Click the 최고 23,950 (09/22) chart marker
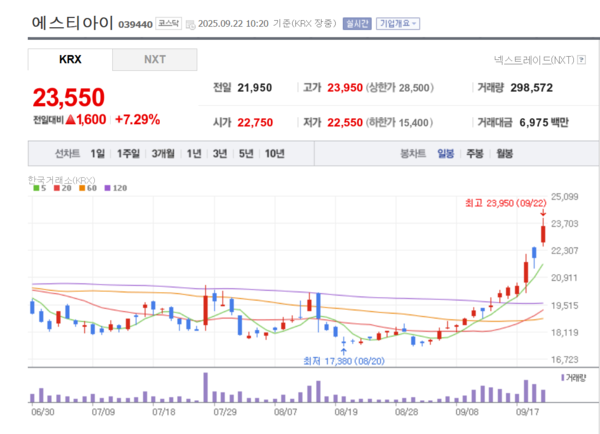 coord(506,203)
